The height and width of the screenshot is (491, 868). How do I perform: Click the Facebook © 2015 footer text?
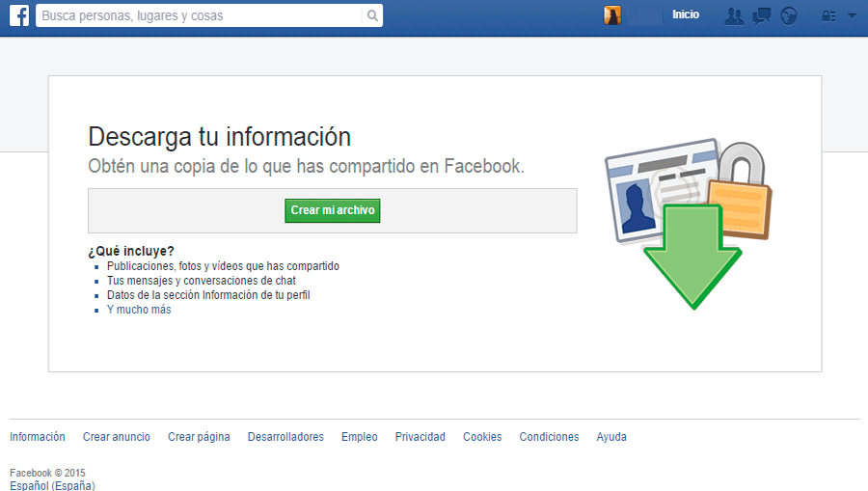point(47,473)
